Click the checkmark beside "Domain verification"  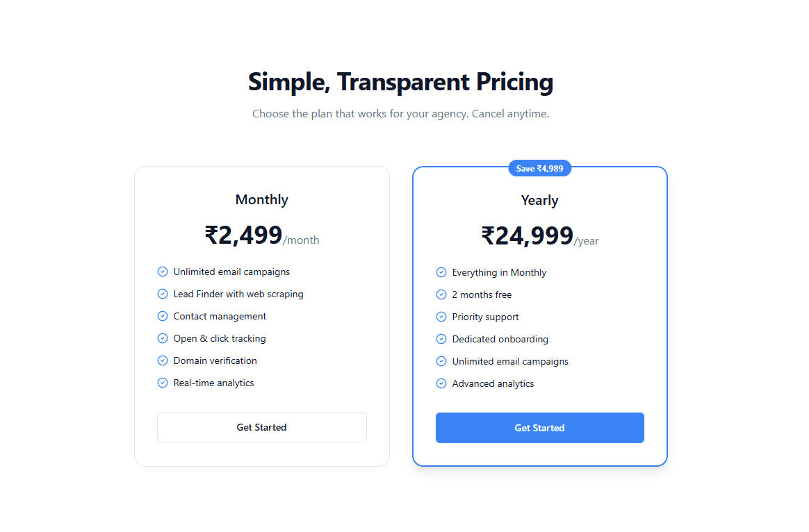(163, 360)
